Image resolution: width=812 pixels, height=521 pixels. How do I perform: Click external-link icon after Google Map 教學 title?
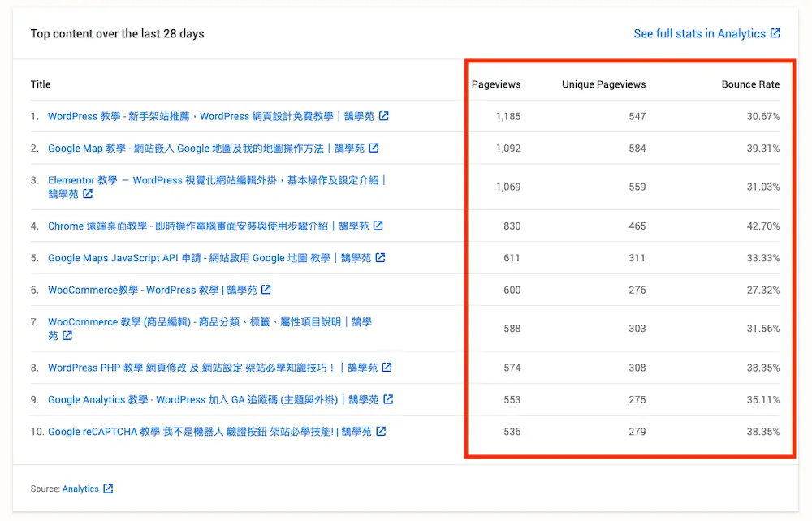[374, 148]
